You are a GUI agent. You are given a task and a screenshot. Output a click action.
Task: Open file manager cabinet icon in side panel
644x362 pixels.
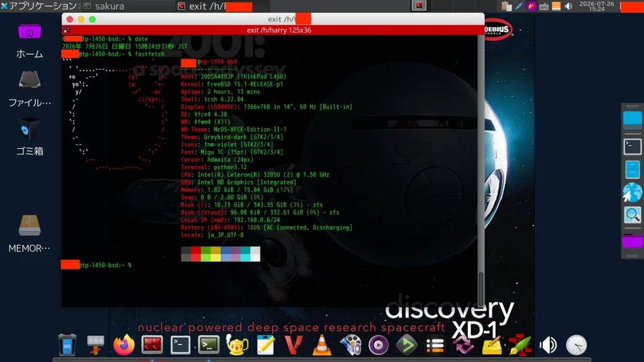[x=633, y=170]
